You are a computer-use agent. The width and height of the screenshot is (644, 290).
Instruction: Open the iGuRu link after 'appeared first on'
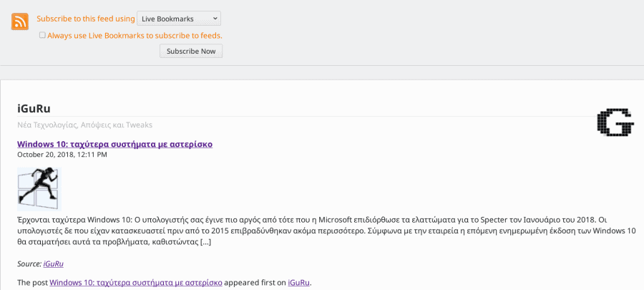pos(298,282)
